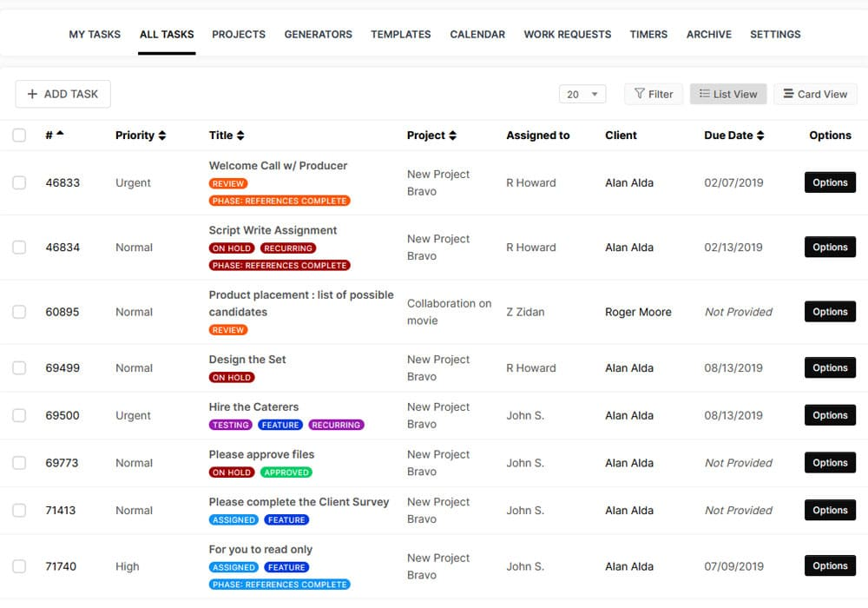Sort tasks using the Title sort icon

click(x=240, y=135)
